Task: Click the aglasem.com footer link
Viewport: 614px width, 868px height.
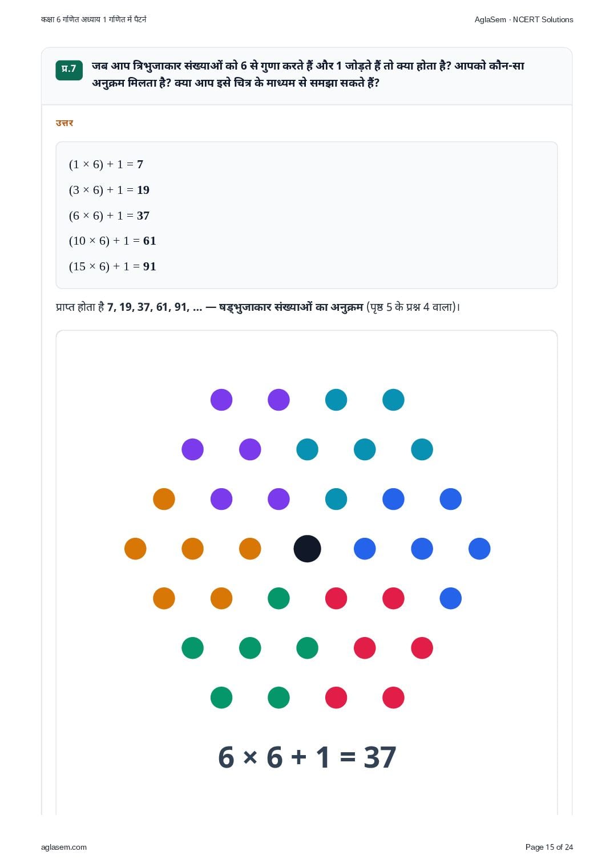Action: (x=64, y=847)
